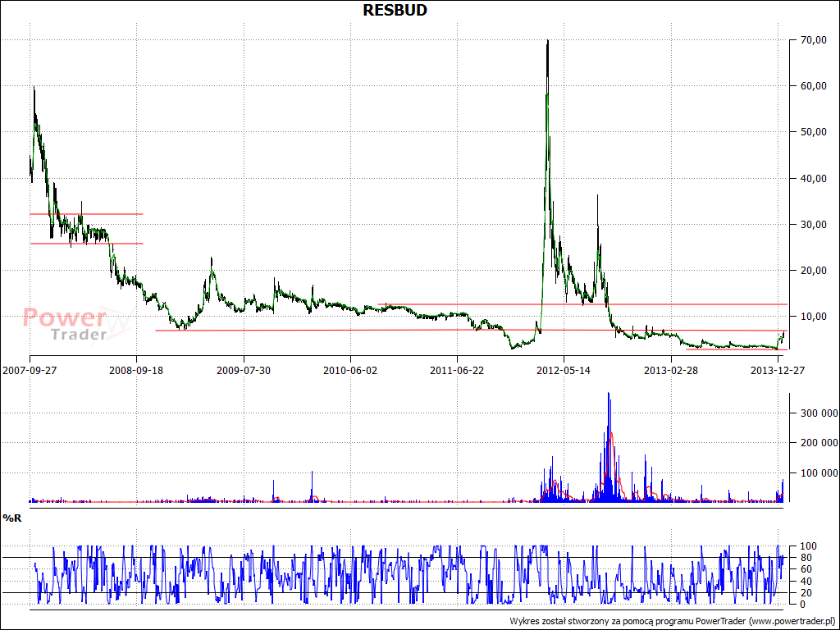The width and height of the screenshot is (840, 630).
Task: Click the %R indicator label
Action: point(12,518)
